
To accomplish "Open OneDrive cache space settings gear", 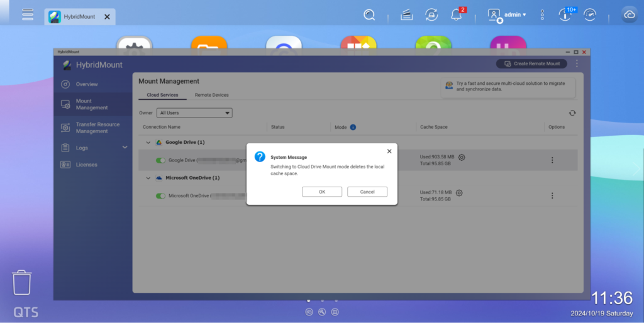I will point(459,193).
